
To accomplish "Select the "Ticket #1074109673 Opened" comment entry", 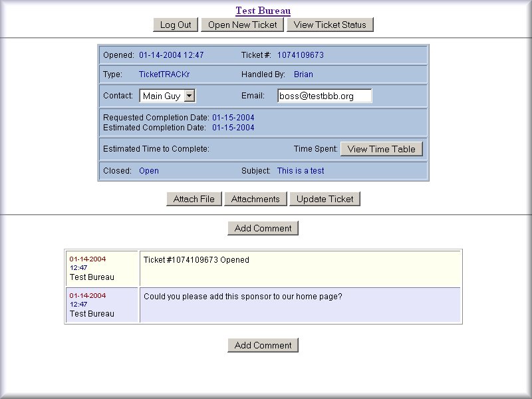I will tap(196, 260).
